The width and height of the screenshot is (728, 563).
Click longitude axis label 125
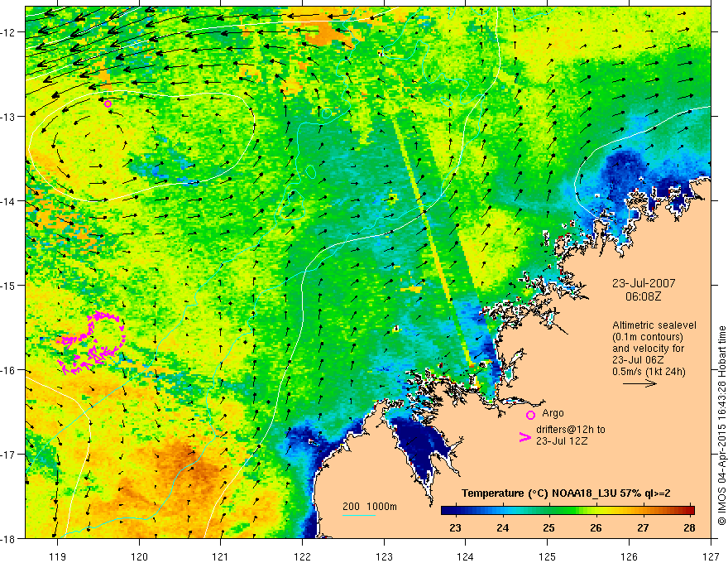(548, 556)
